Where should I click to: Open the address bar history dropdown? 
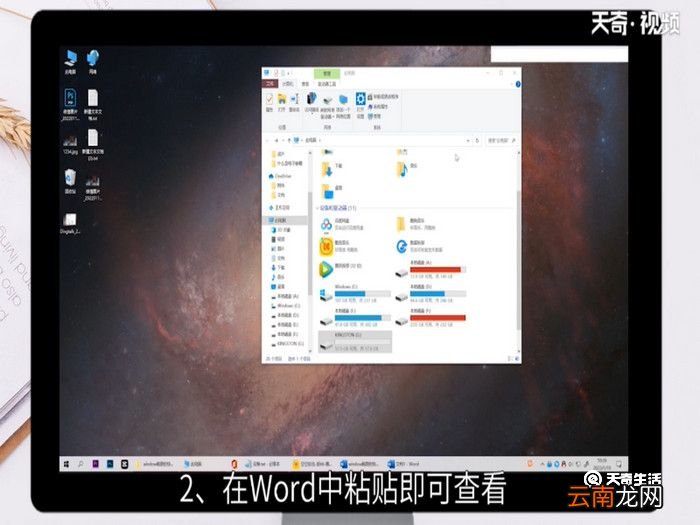tap(468, 140)
